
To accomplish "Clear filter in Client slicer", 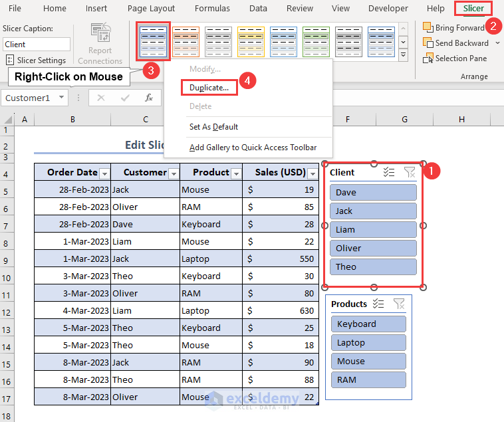I will [x=410, y=172].
